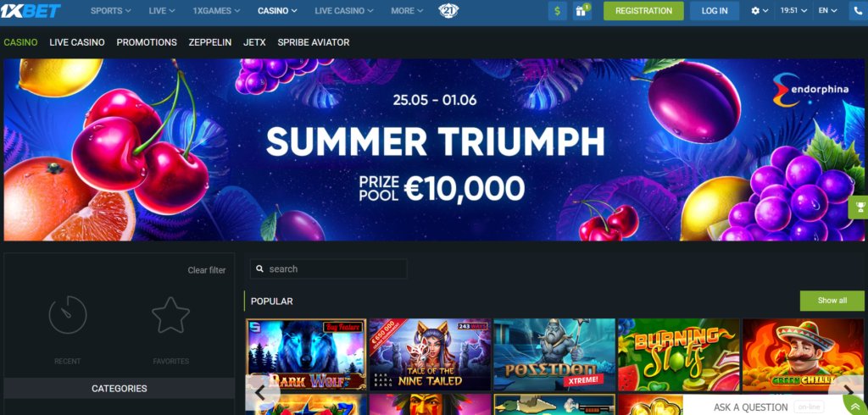
Task: Switch to the Live Casino tab
Action: point(77,42)
